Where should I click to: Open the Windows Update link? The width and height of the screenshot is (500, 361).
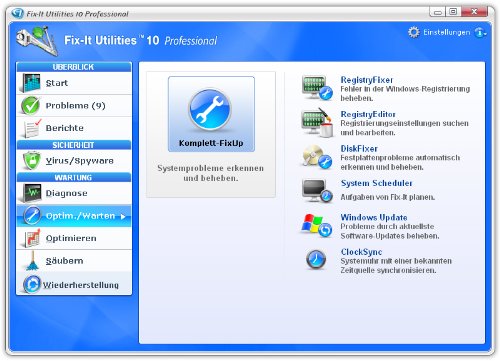(x=374, y=217)
